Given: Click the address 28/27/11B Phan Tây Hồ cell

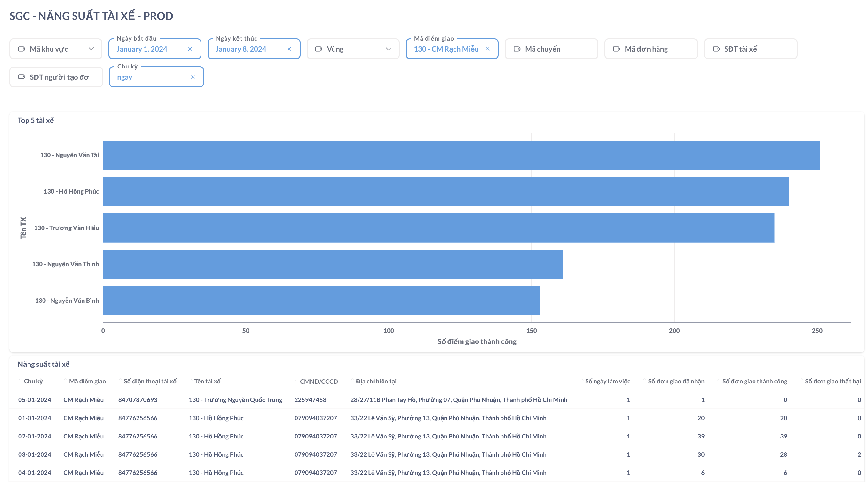Looking at the screenshot, I should [x=459, y=400].
